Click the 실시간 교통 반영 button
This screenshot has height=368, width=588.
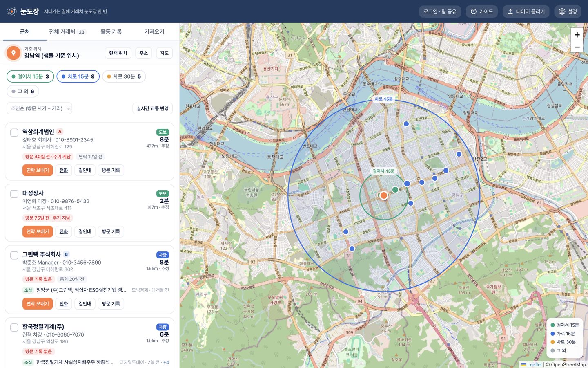click(153, 108)
